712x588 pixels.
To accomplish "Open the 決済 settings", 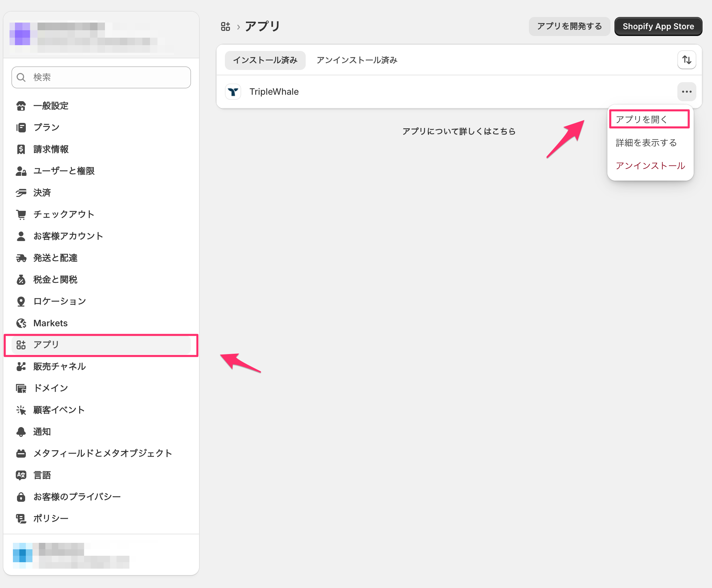I will click(x=101, y=193).
